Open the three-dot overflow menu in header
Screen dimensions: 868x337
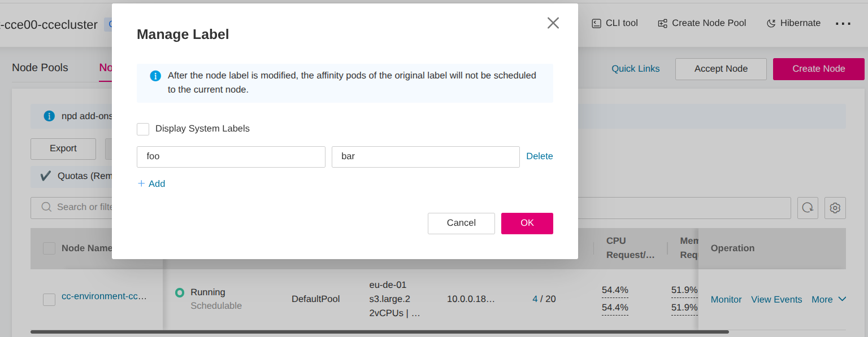pyautogui.click(x=843, y=24)
